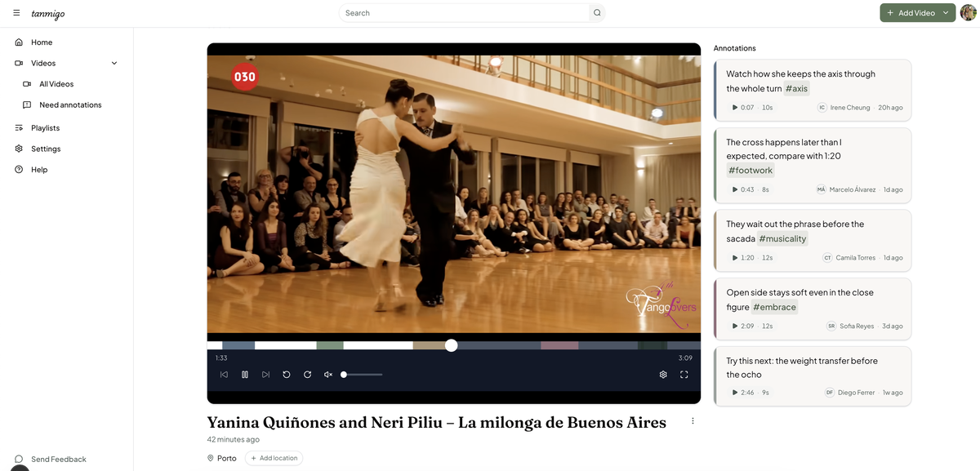Toggle the hamburger sidebar menu
Screen dimensions: 980x471
(16, 13)
